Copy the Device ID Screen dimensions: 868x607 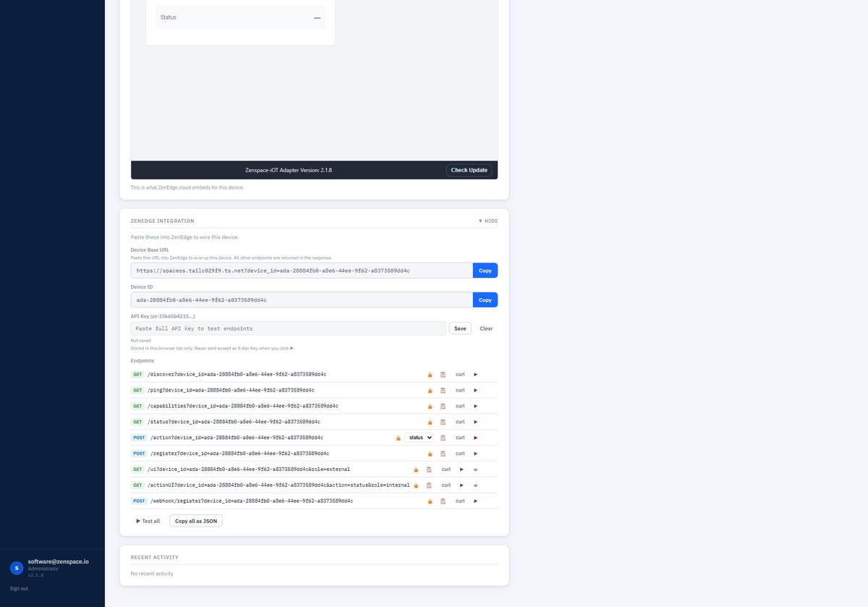point(485,300)
